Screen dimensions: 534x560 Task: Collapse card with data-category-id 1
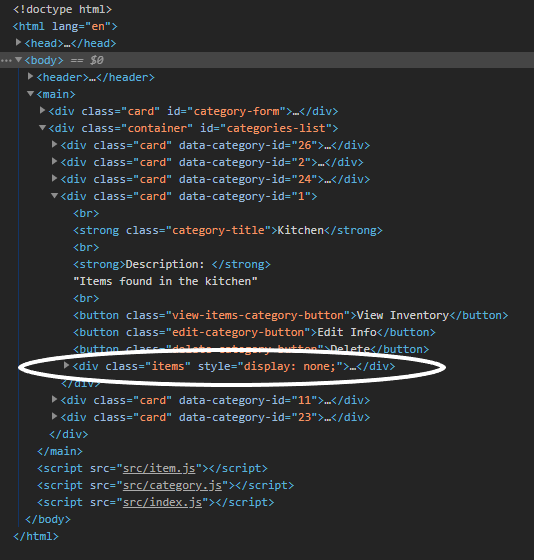click(54, 195)
